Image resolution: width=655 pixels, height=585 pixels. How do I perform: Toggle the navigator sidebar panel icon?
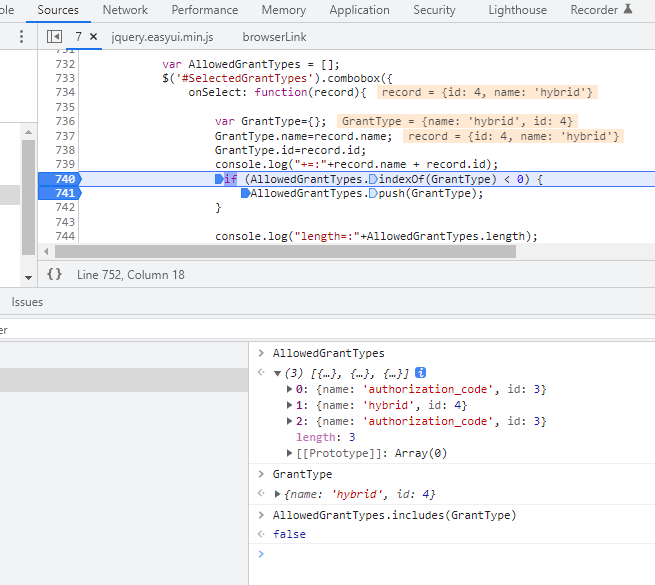point(55,36)
